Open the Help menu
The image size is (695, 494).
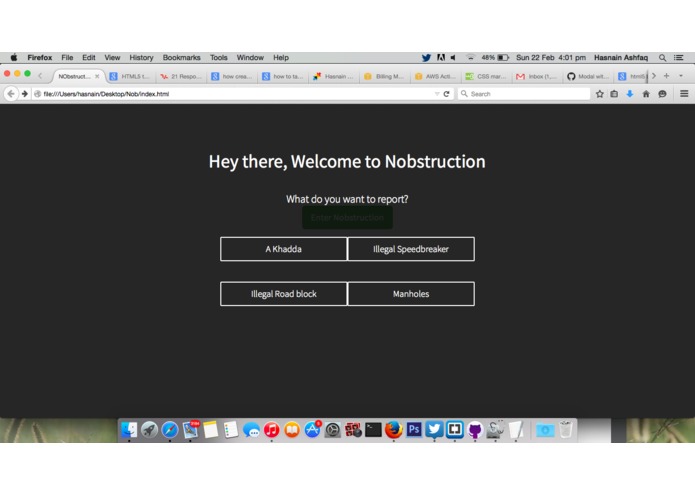point(281,58)
